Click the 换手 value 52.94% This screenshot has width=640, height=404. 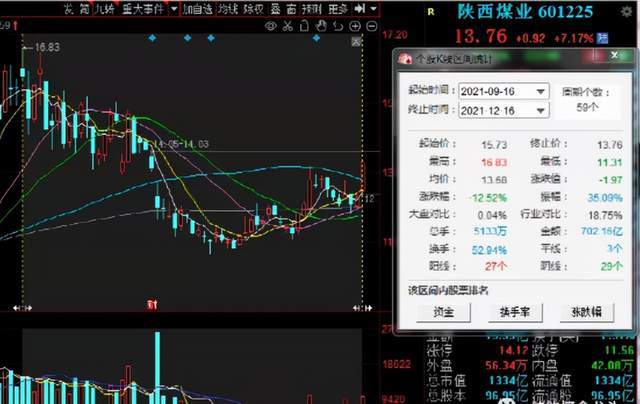[489, 249]
